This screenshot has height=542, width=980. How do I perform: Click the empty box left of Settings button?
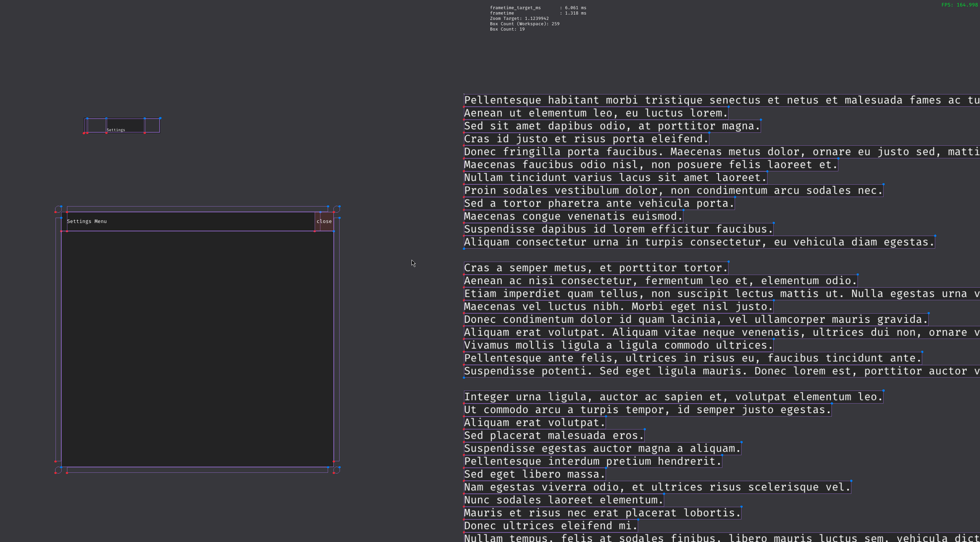(x=96, y=126)
